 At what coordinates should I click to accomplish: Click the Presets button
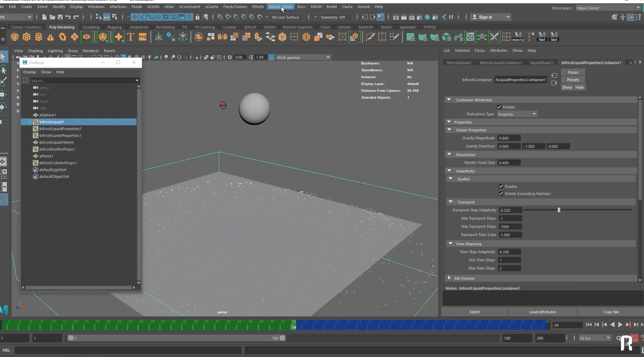coord(573,80)
